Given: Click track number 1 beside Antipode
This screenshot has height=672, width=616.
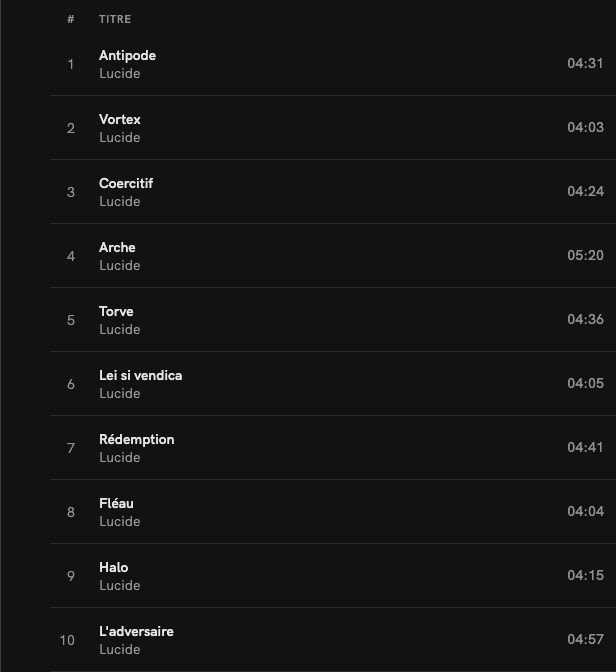Looking at the screenshot, I should click(71, 64).
